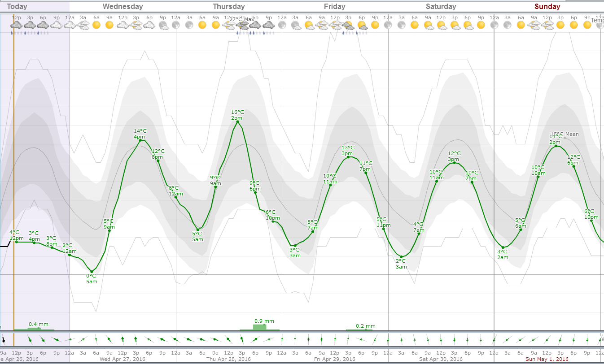The image size is (604, 364).
Task: Click the '12°C 8pm' Wednesday label
Action: pos(158,154)
